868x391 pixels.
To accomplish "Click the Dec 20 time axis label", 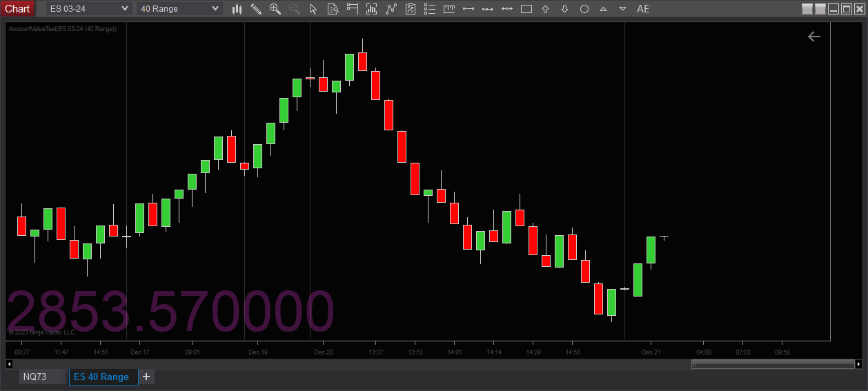I will 324,352.
